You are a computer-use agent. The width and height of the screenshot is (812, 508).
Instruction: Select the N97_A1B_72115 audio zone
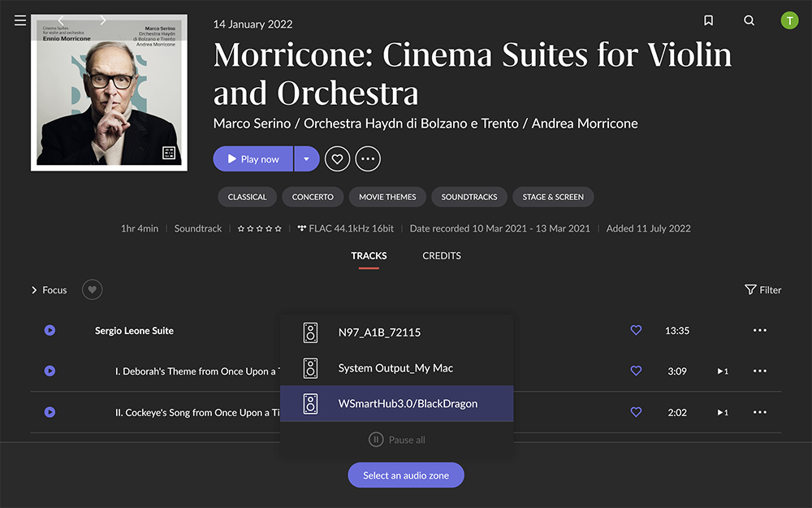click(x=397, y=332)
